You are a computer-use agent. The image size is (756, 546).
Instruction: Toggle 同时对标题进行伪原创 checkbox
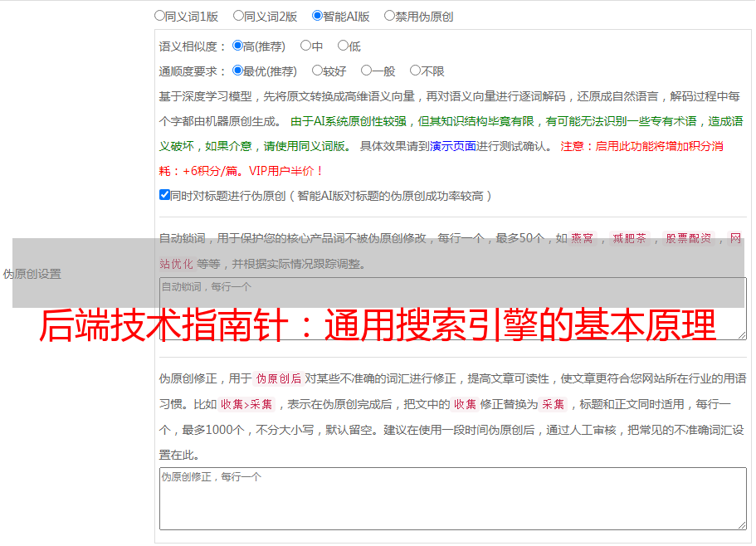tap(164, 195)
